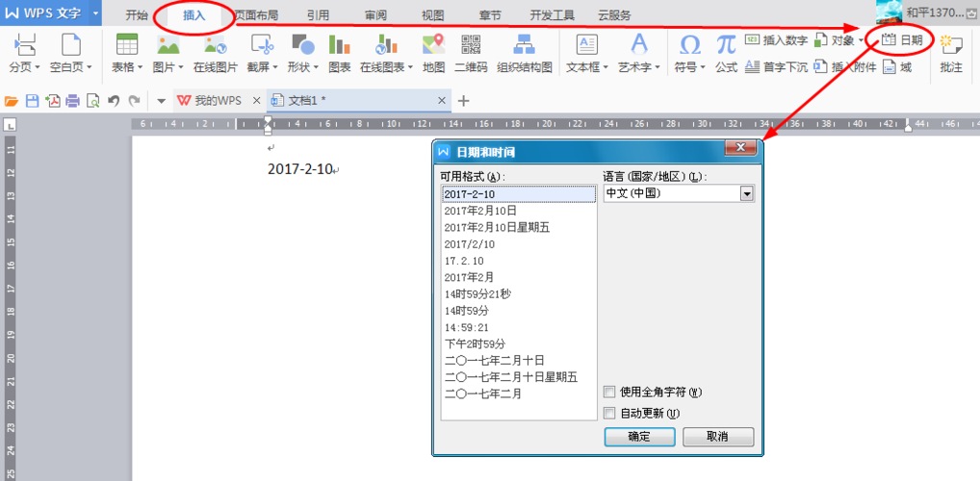Click the ruler tab selector button

coord(11,126)
